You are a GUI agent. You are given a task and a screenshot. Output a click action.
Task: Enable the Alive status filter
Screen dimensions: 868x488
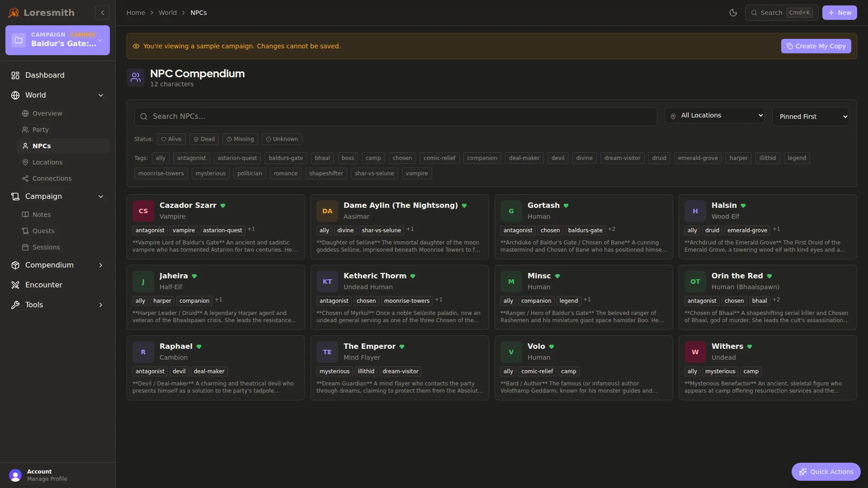(x=171, y=139)
